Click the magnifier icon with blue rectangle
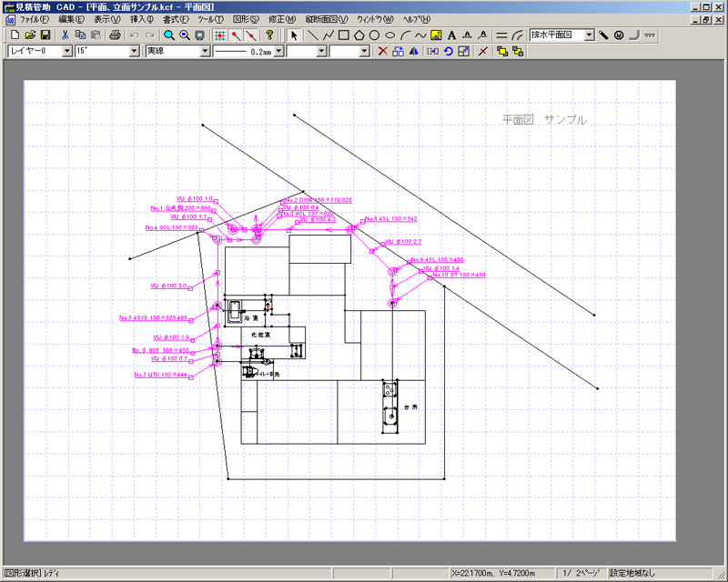Image resolution: width=728 pixels, height=582 pixels. click(185, 35)
